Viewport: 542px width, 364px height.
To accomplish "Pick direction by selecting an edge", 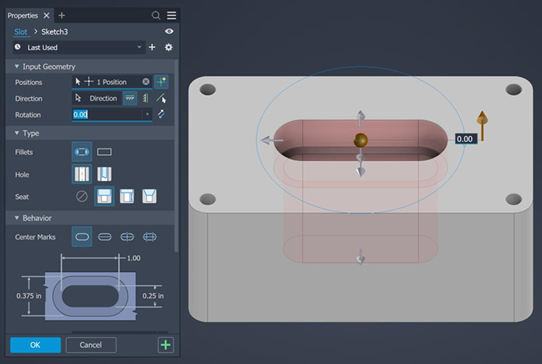I will point(161,99).
